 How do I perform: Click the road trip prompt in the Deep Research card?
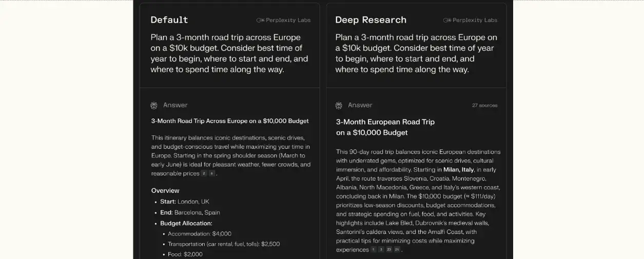point(416,53)
